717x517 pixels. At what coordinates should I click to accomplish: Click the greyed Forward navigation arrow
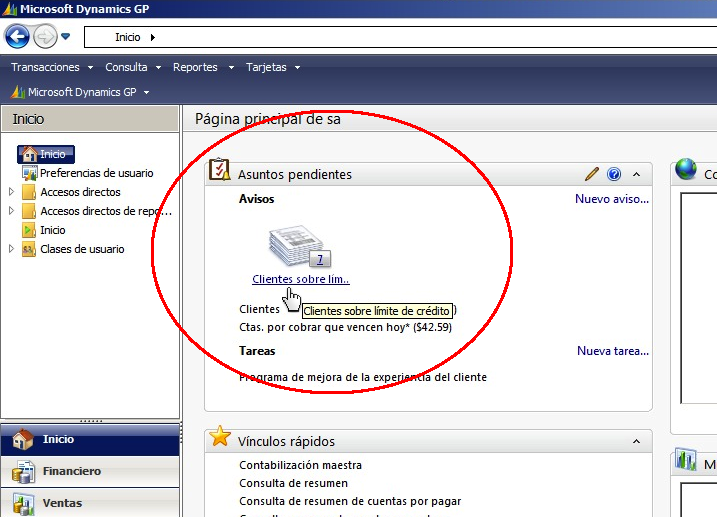click(45, 37)
